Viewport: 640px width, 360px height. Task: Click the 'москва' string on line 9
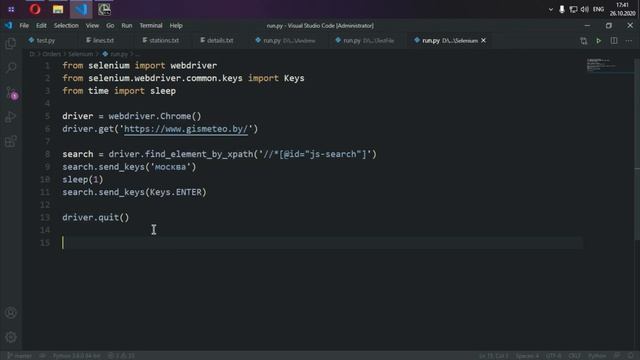(171, 167)
